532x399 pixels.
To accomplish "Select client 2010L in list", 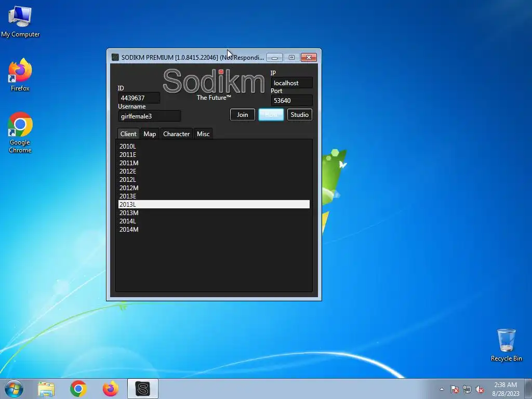I will point(214,146).
